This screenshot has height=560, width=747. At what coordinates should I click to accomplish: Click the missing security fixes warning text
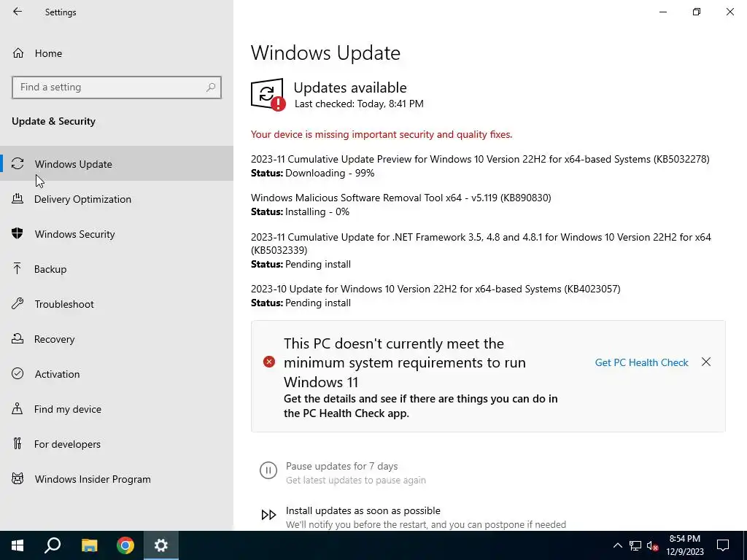pyautogui.click(x=382, y=134)
